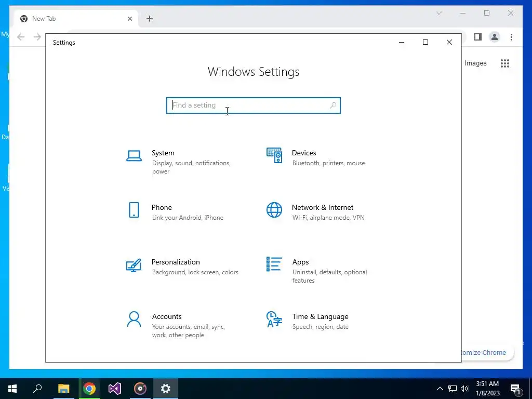The width and height of the screenshot is (532, 399).
Task: Open the Accounts person icon
Action: pos(134,319)
